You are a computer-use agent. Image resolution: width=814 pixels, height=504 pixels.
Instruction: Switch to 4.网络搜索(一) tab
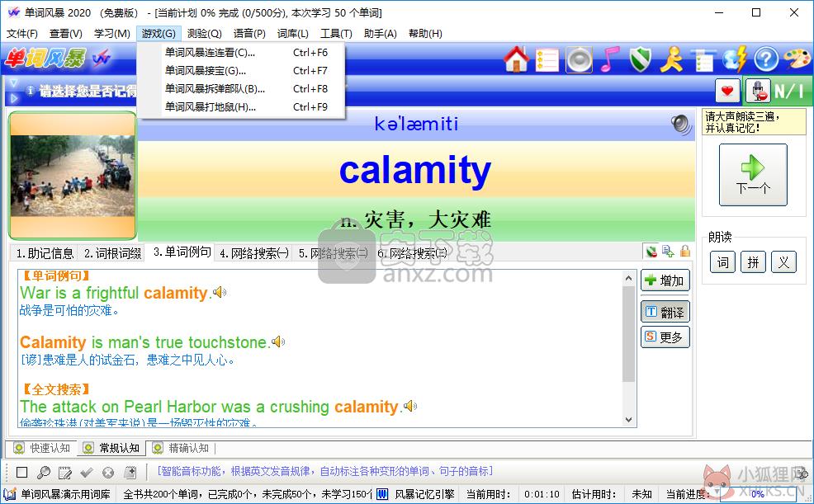click(254, 253)
